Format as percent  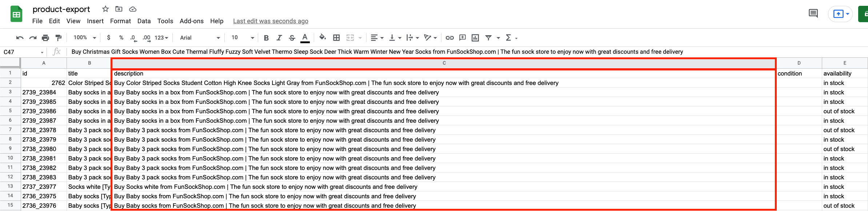pyautogui.click(x=121, y=38)
